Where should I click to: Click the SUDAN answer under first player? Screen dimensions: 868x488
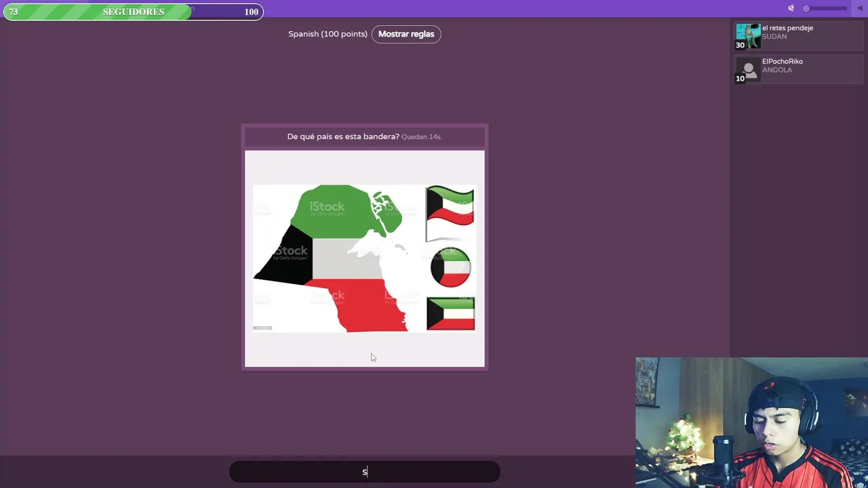774,37
